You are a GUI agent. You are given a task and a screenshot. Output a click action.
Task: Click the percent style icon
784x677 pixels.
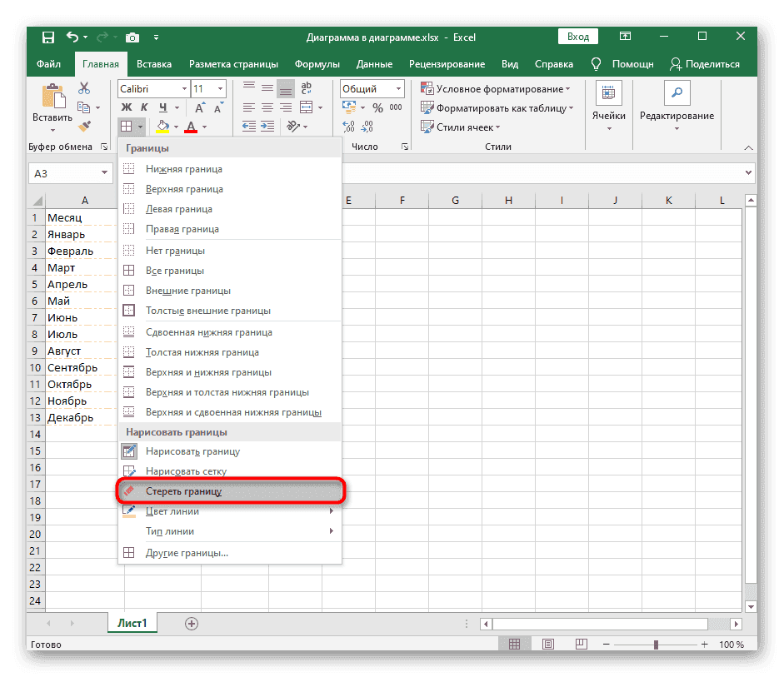377,107
